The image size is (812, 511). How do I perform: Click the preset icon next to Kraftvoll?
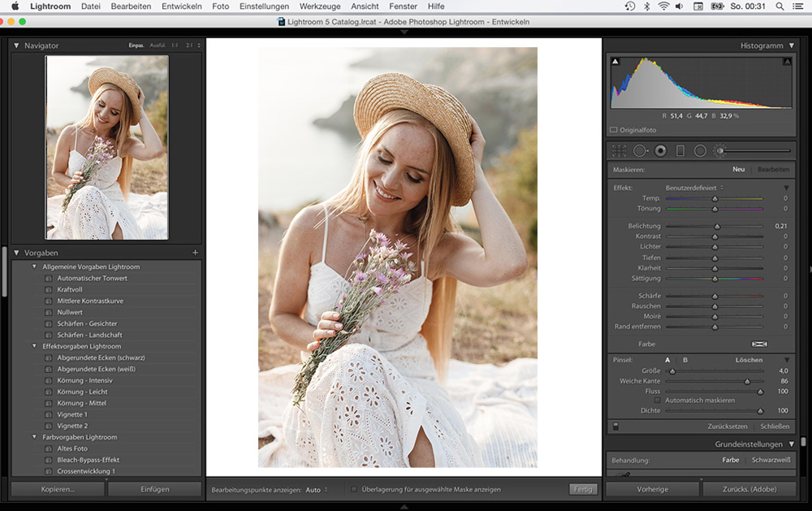point(48,290)
